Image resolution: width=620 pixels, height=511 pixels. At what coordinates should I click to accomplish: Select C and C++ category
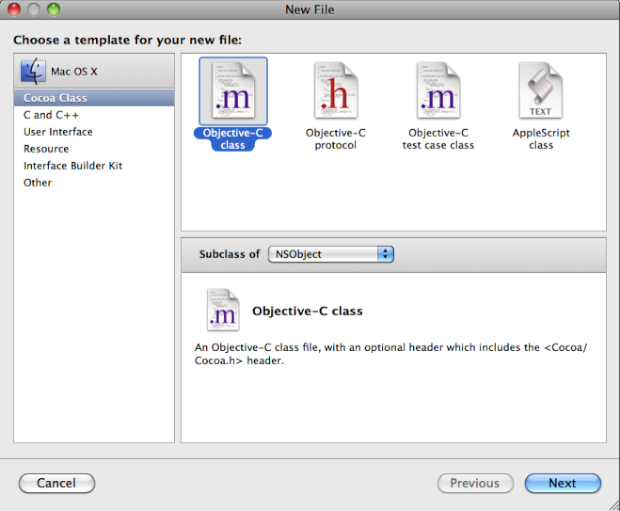pos(94,115)
